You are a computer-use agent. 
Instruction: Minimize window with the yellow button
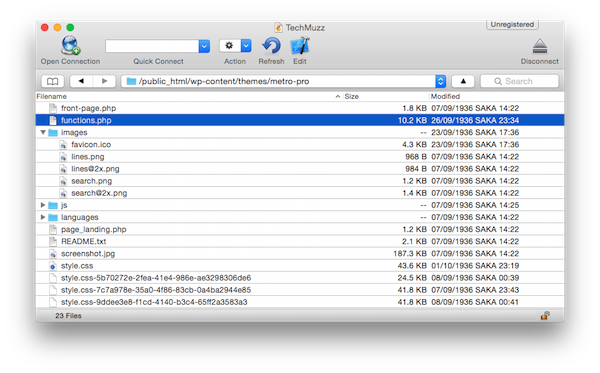click(x=57, y=28)
